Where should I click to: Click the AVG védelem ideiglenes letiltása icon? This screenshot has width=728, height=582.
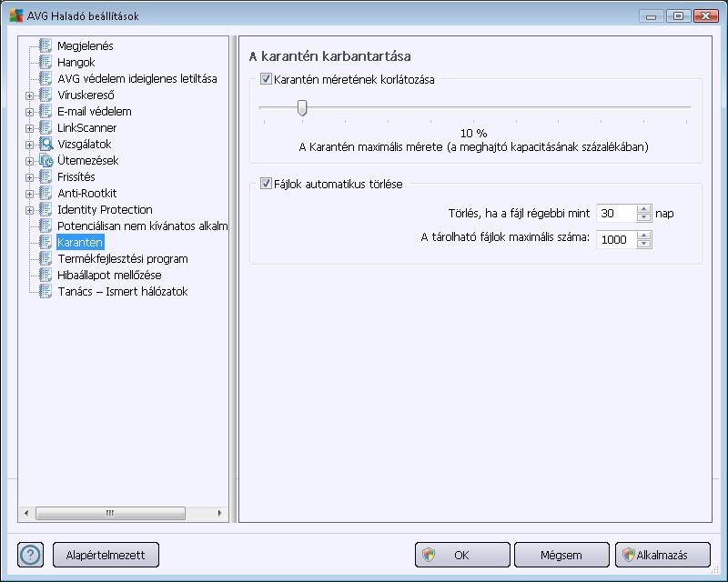(45, 78)
